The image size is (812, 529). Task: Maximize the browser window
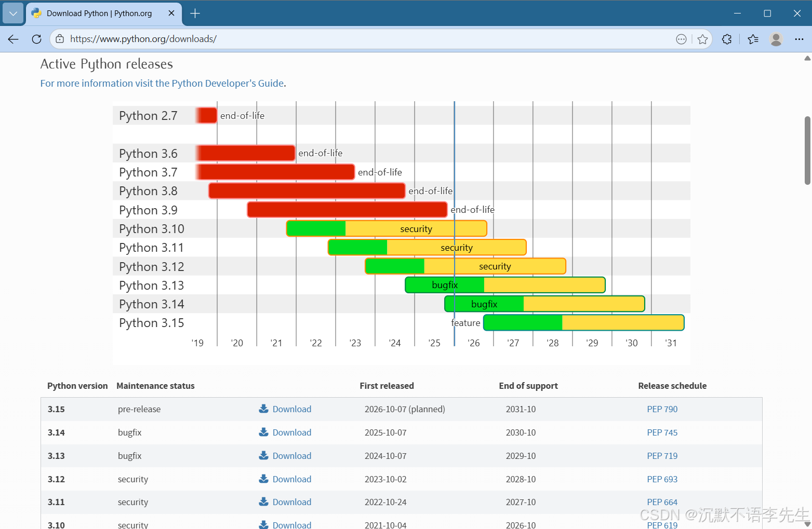click(x=767, y=13)
